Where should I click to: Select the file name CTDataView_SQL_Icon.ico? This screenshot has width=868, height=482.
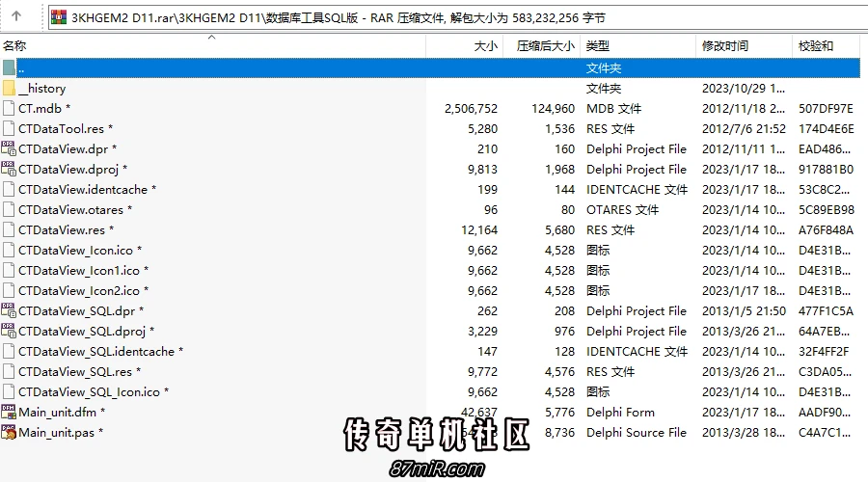click(89, 391)
